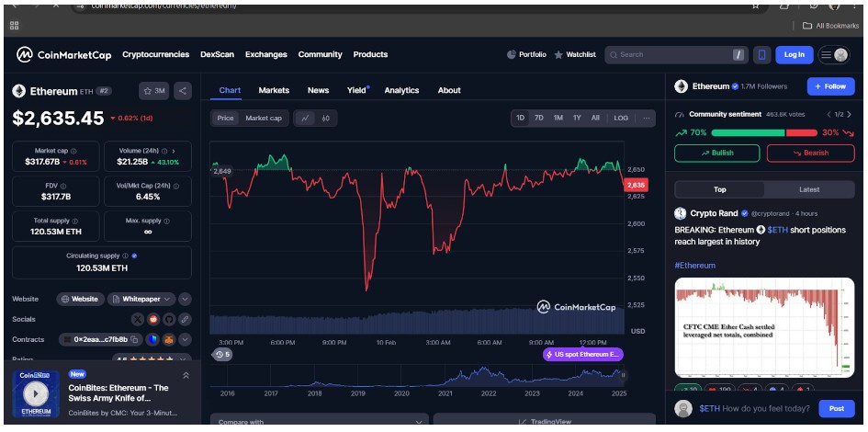Open the Yield tab
The width and height of the screenshot is (868, 432).
357,90
